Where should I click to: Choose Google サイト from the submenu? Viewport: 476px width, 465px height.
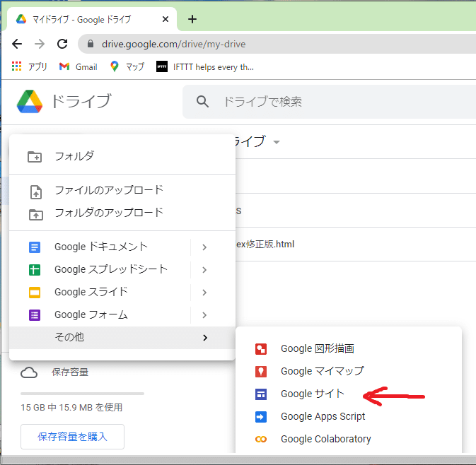click(349, 394)
